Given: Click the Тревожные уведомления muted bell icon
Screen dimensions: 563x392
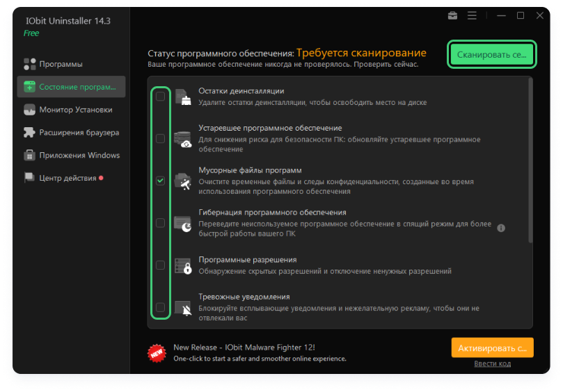Looking at the screenshot, I should click(183, 308).
